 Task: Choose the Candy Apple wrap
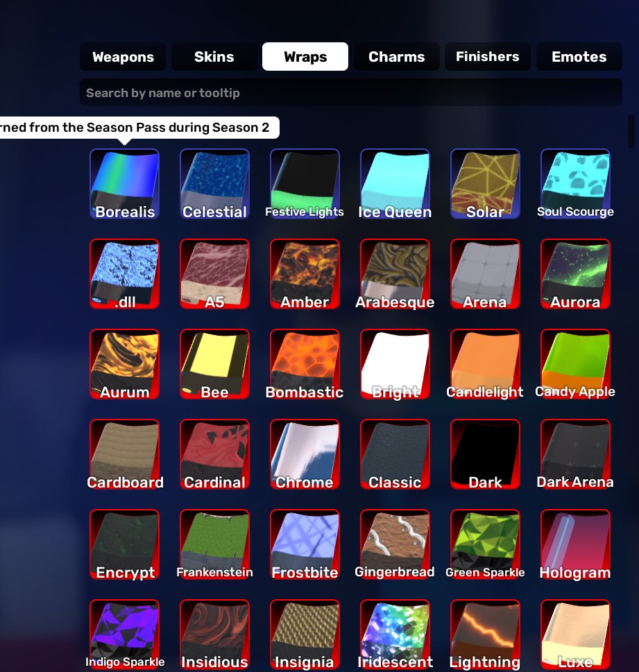575,364
